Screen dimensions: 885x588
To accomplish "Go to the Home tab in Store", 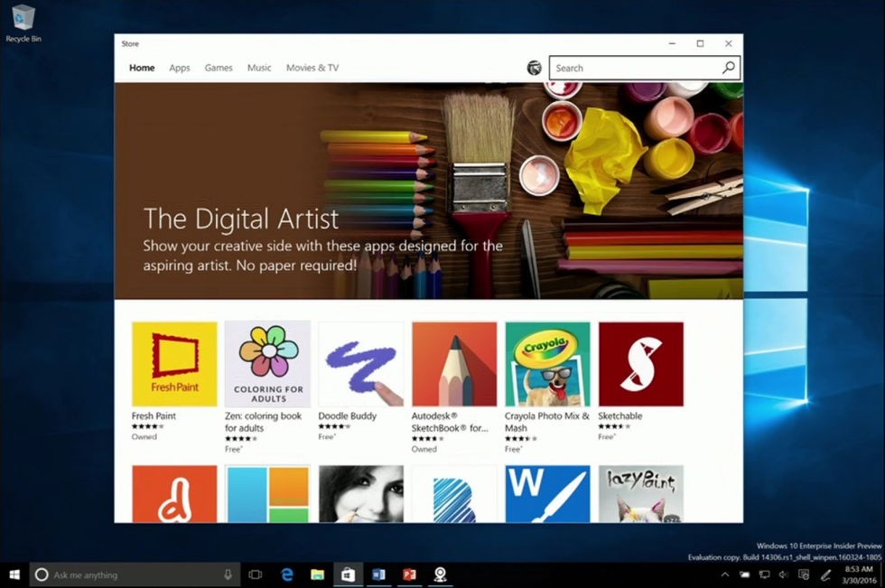I will [x=142, y=68].
